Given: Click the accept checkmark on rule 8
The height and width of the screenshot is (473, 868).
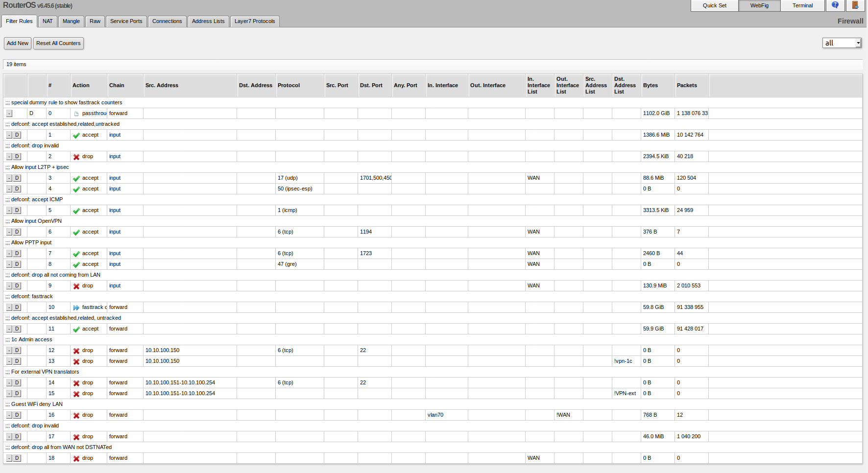Looking at the screenshot, I should click(76, 264).
